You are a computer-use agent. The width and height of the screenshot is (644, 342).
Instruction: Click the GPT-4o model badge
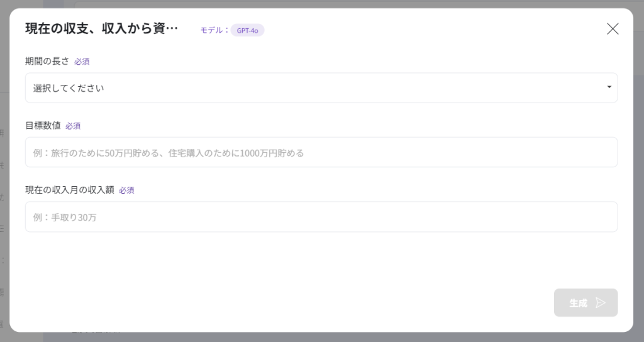tap(247, 30)
